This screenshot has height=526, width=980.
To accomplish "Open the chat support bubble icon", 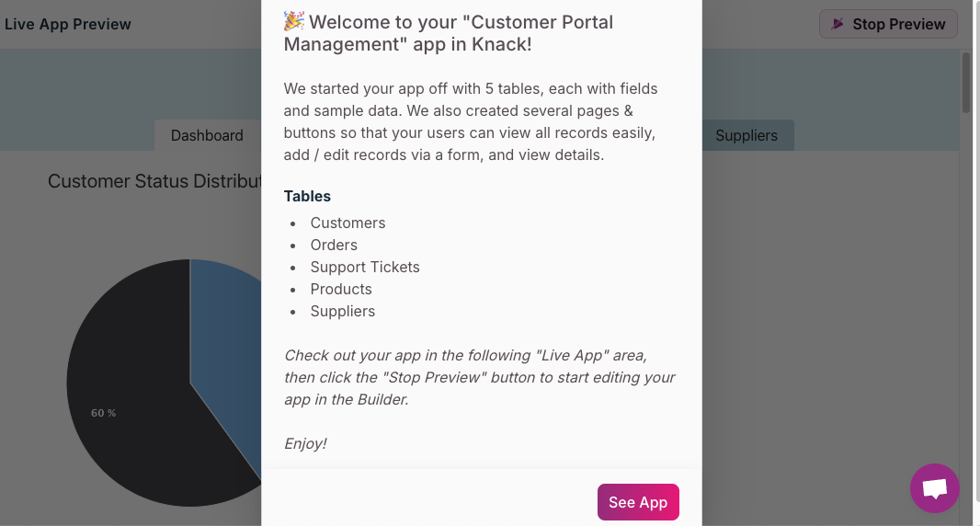I will coord(934,488).
